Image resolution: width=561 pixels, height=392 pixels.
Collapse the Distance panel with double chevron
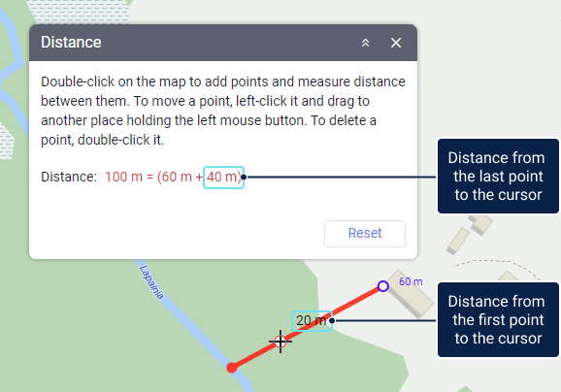(365, 43)
